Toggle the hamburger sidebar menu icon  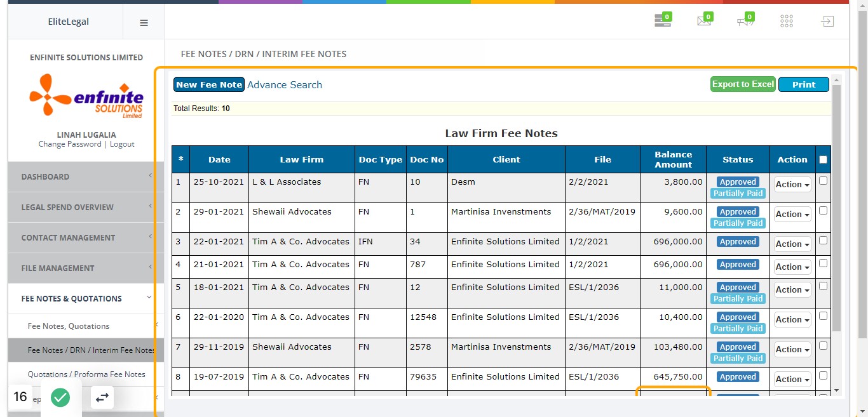click(x=144, y=22)
